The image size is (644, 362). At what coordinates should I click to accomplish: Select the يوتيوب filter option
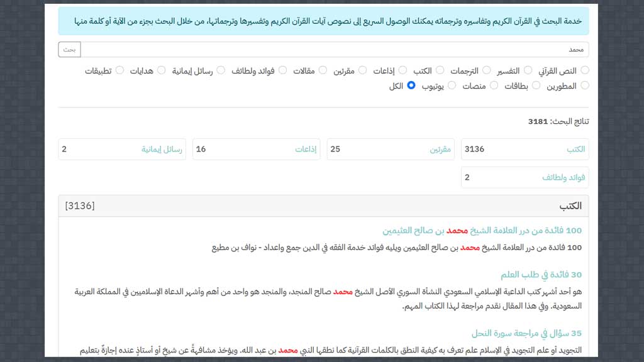pyautogui.click(x=452, y=85)
